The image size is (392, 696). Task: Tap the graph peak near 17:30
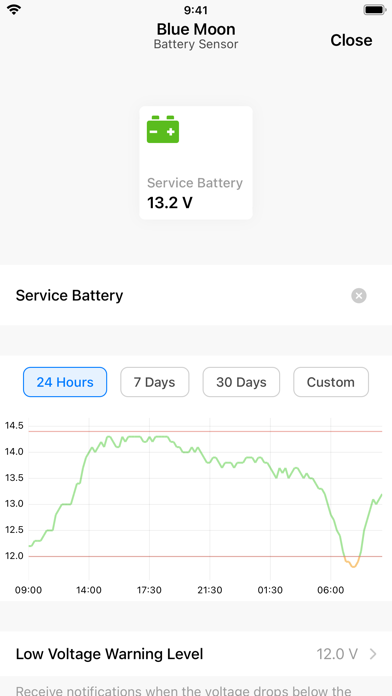tap(150, 439)
